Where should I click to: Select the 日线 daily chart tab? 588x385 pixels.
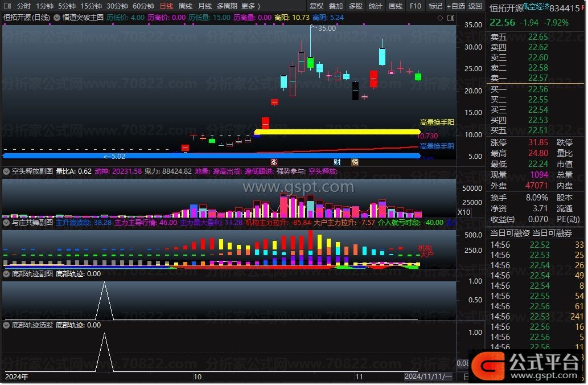coord(166,6)
